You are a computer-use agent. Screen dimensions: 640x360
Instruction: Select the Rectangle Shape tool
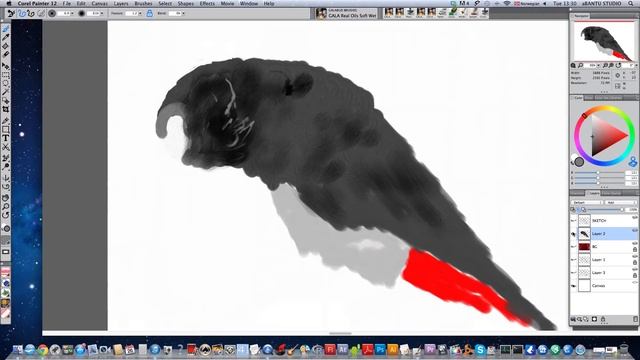click(6, 129)
